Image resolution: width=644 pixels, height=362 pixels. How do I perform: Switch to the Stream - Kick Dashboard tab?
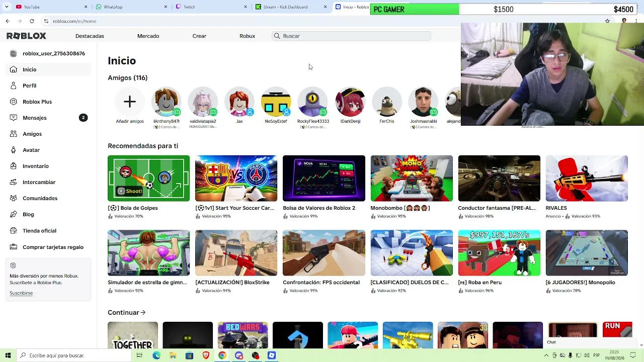(290, 7)
